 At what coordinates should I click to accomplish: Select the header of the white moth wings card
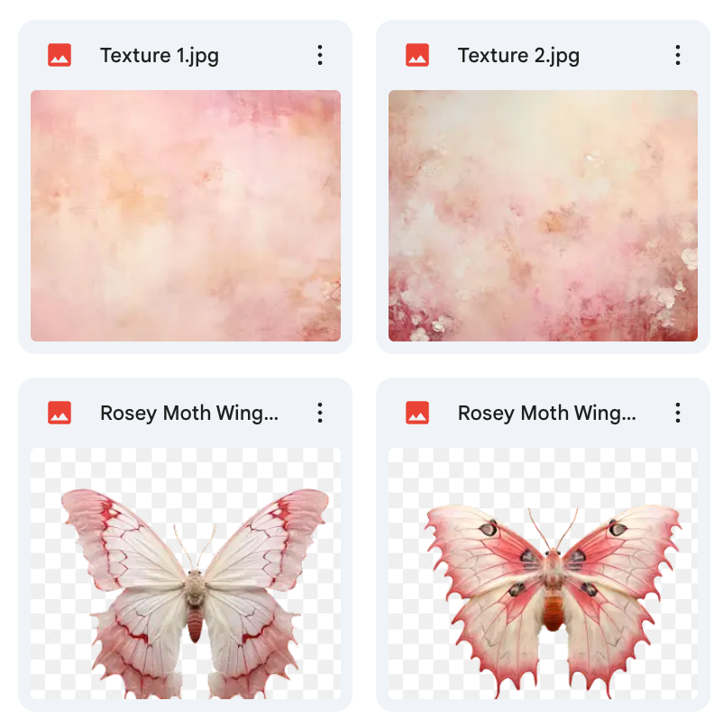(x=186, y=413)
